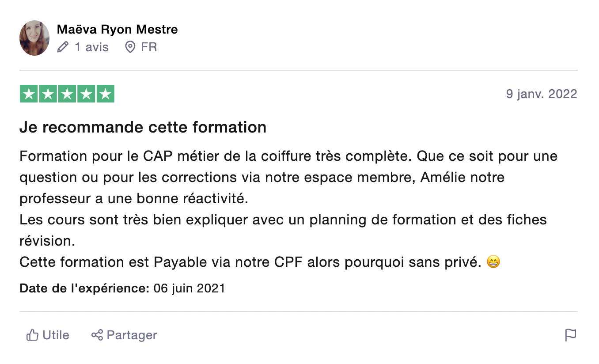The height and width of the screenshot is (364, 599).
Task: Click the share icon beside Partager
Action: 97,335
